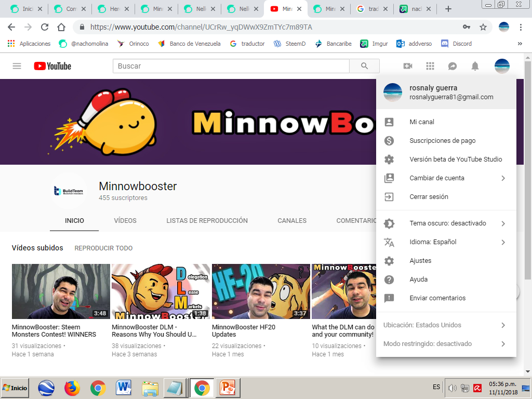This screenshot has height=399, width=532.
Task: Select Suscripciones de pago entry
Action: click(446, 140)
